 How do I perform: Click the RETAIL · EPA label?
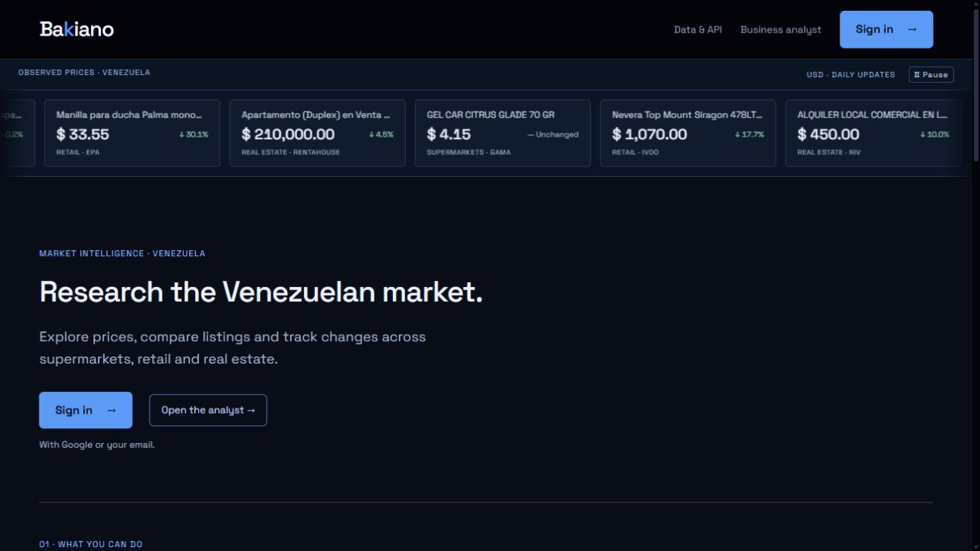pos(78,152)
